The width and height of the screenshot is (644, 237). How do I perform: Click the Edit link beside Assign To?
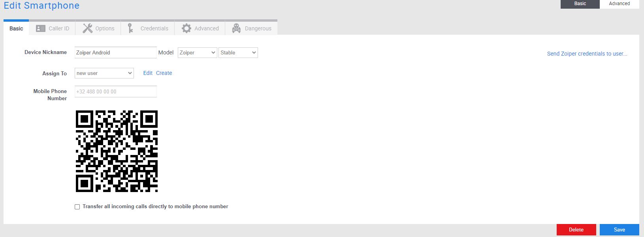point(148,73)
